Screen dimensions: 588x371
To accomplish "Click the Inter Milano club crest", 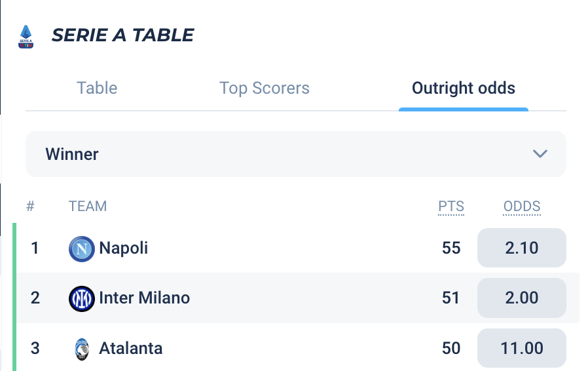I will coord(82,298).
